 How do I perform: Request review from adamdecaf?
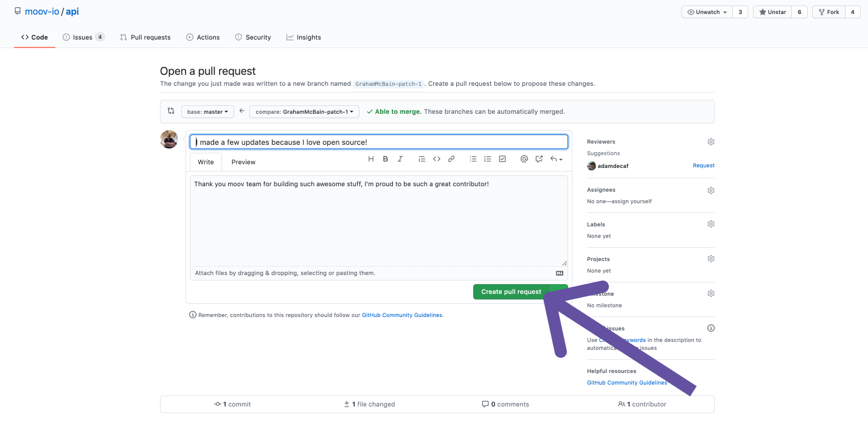704,166
